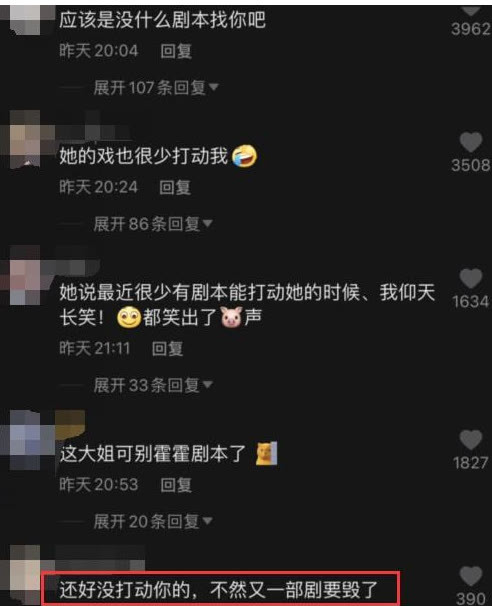The height and width of the screenshot is (606, 492).
Task: Expand the 20 replies thread
Action: pyautogui.click(x=153, y=521)
